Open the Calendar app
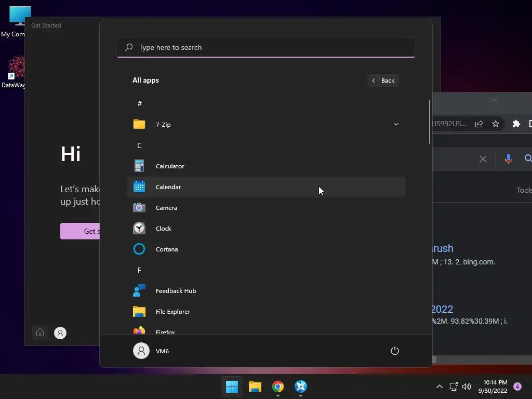 pyautogui.click(x=266, y=187)
